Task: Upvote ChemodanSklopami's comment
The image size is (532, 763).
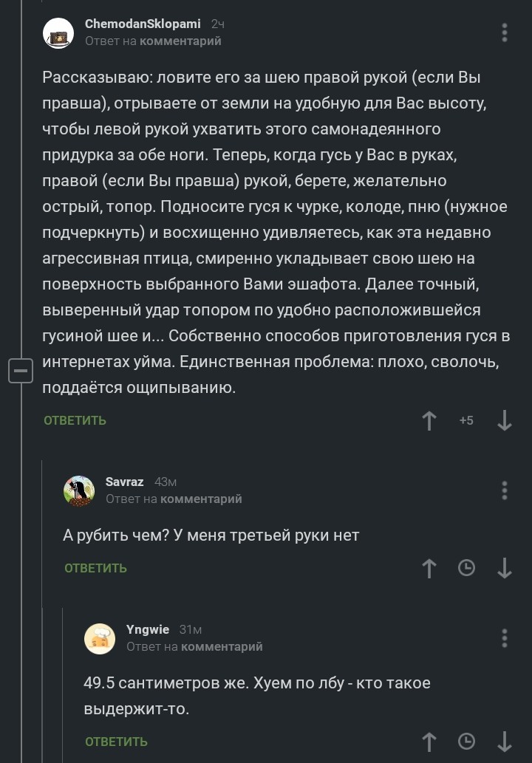Action: (429, 420)
